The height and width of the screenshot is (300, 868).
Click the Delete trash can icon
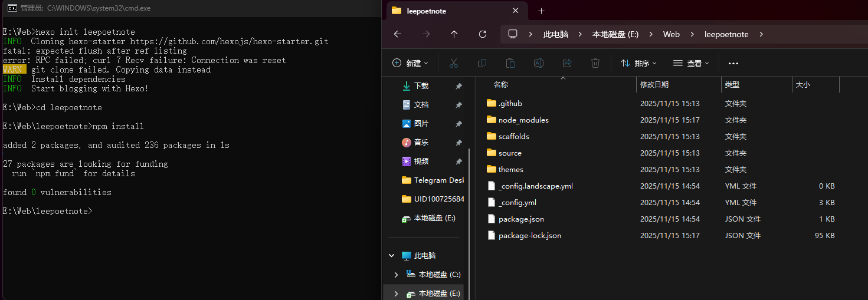595,63
